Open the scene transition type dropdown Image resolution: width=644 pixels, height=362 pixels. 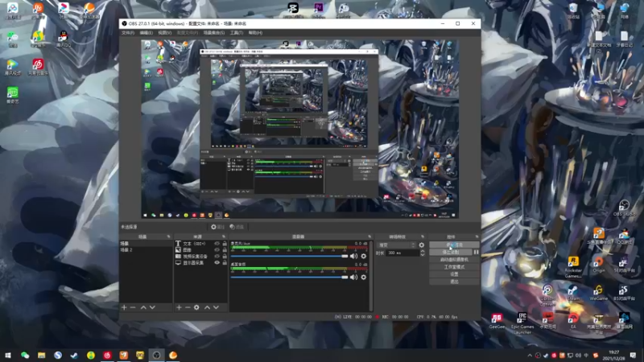396,245
